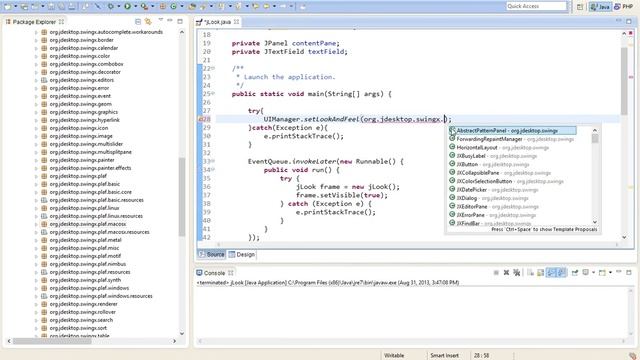Toggle code folding at line 34

click(x=213, y=169)
